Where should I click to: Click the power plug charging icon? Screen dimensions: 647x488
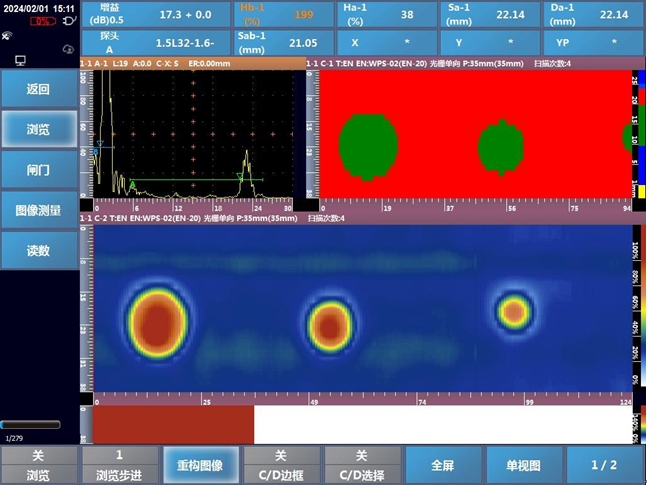(x=69, y=21)
